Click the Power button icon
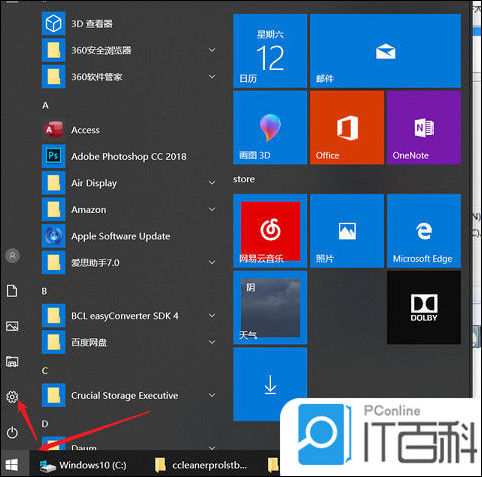The height and width of the screenshot is (477, 482). click(x=12, y=433)
